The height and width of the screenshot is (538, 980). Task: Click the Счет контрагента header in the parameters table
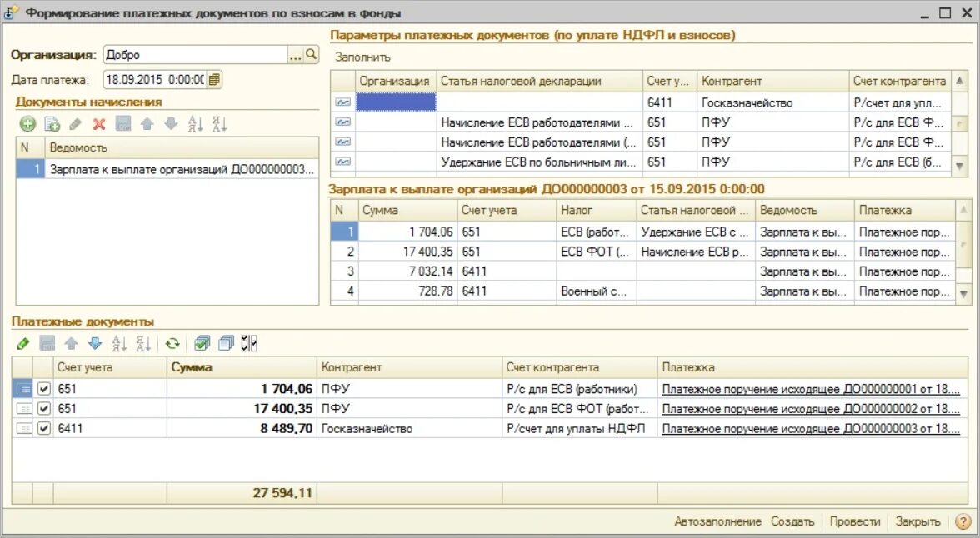pos(899,82)
